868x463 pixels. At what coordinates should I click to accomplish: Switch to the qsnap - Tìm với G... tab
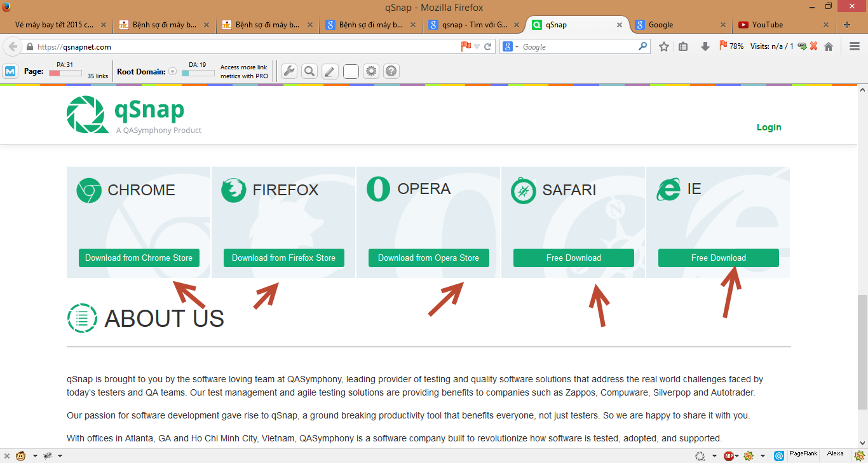(x=473, y=25)
